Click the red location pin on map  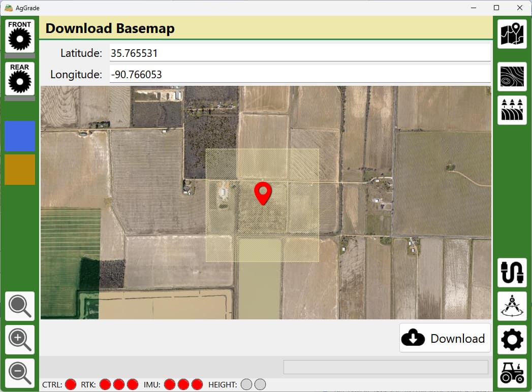pos(263,193)
